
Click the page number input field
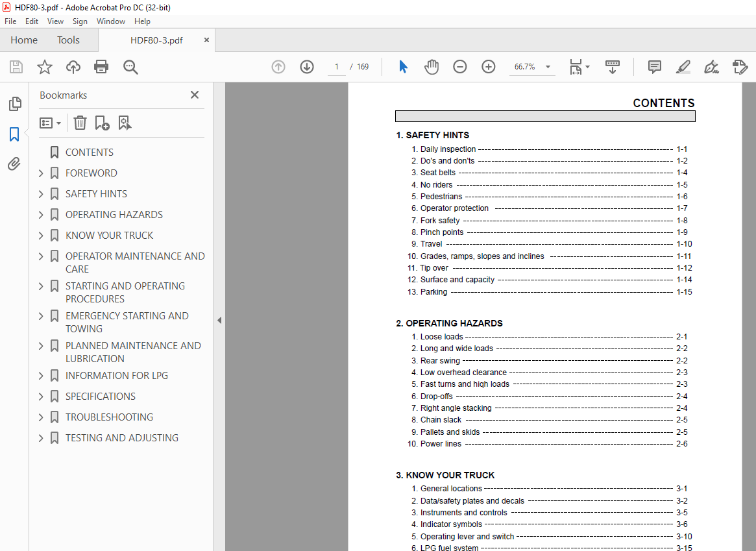337,67
